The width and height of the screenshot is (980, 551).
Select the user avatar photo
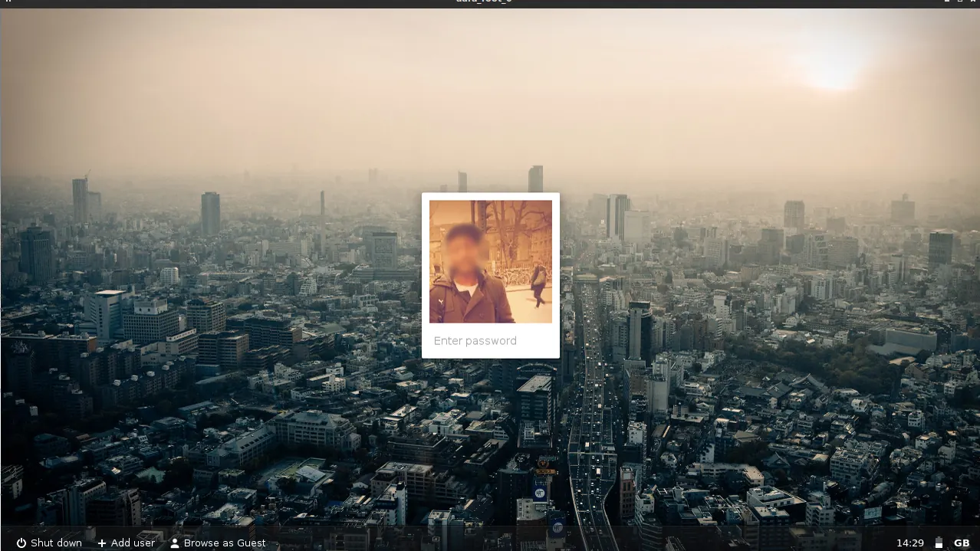tap(491, 261)
